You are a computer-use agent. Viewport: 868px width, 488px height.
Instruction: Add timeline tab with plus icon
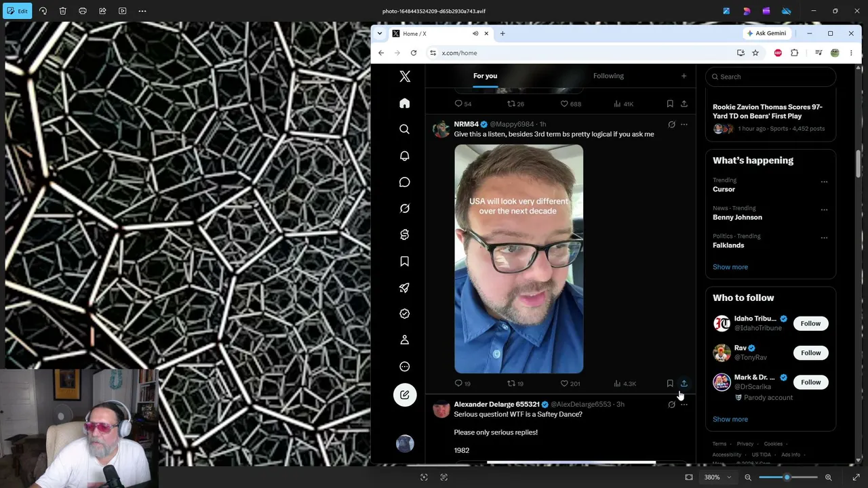pyautogui.click(x=684, y=76)
